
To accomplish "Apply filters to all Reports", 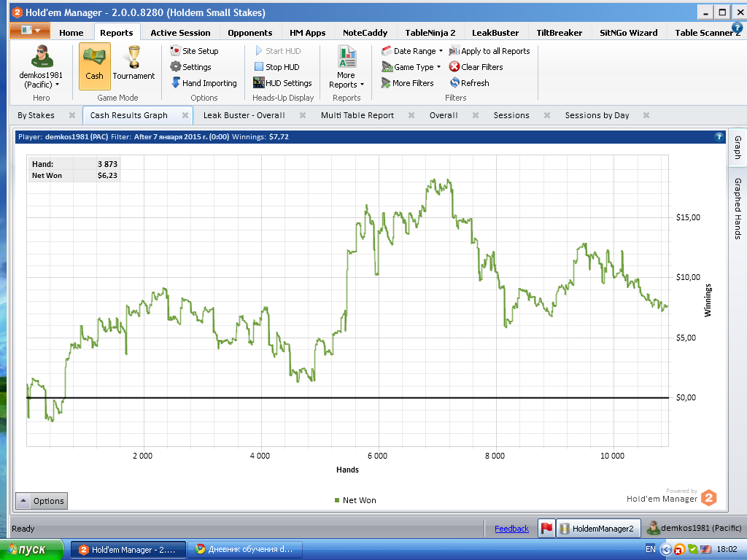I will (489, 51).
